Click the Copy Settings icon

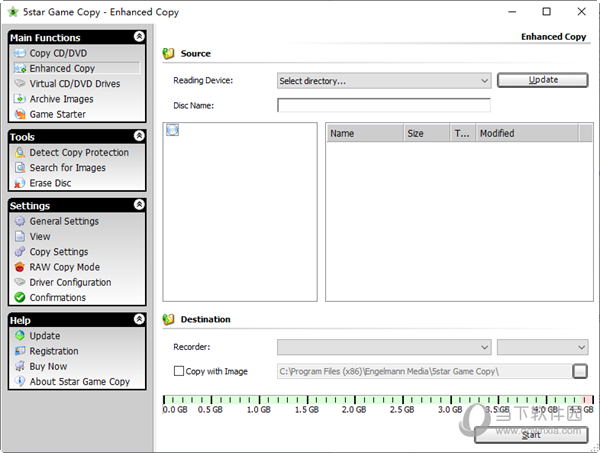click(x=20, y=252)
